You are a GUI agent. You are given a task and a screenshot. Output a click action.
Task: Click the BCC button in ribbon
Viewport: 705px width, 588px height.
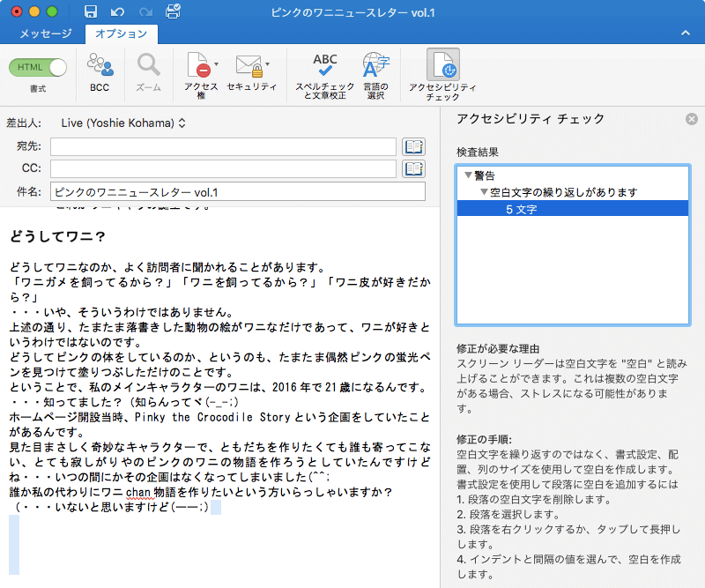click(x=100, y=72)
